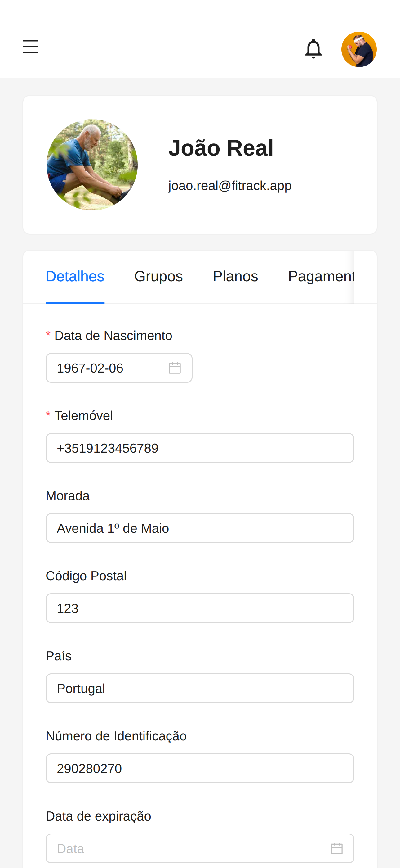This screenshot has height=868, width=400.
Task: Click the joao.real@fitrack.app email text
Action: click(x=230, y=186)
